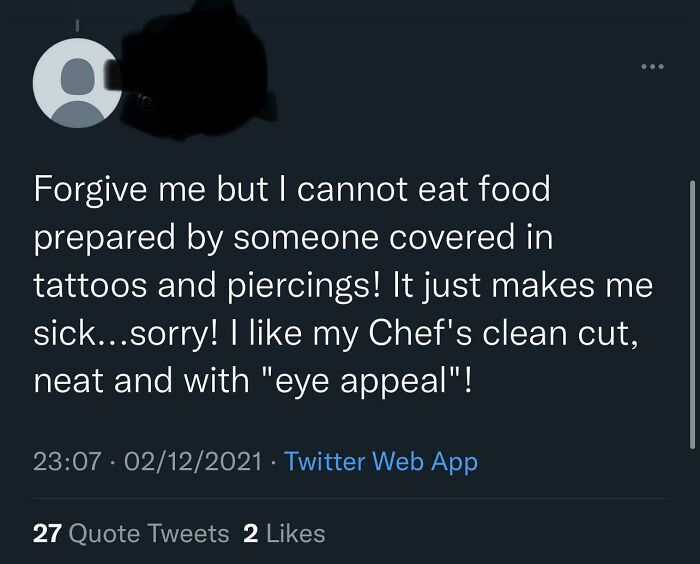Select the thread connector line above avatar
The height and width of the screenshot is (564, 700).
tap(77, 25)
